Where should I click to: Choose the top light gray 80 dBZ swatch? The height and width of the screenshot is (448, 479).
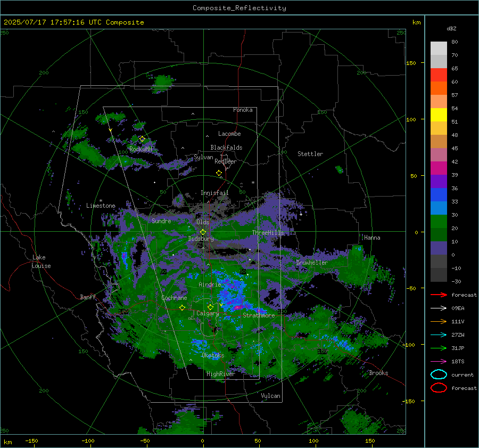[x=439, y=48]
